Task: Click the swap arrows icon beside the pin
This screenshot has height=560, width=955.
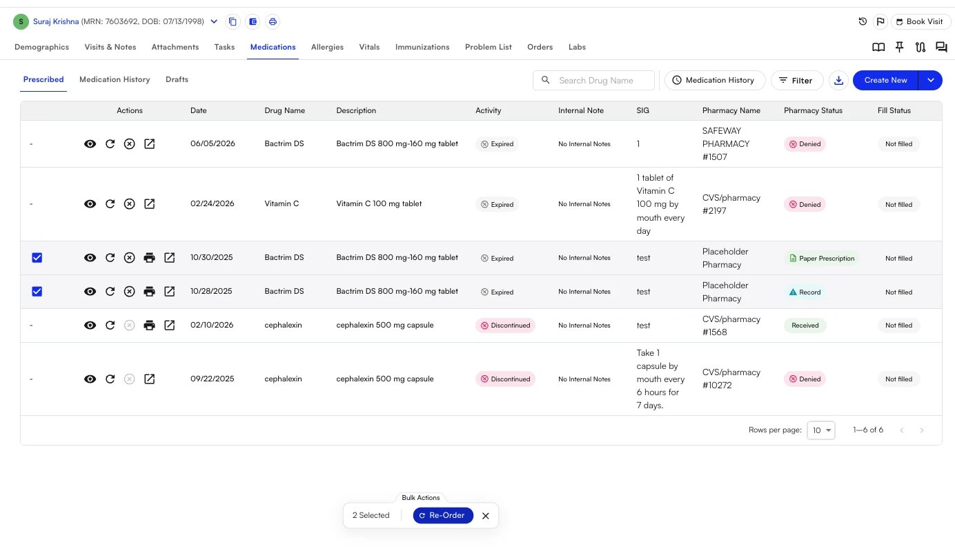Action: (x=920, y=48)
